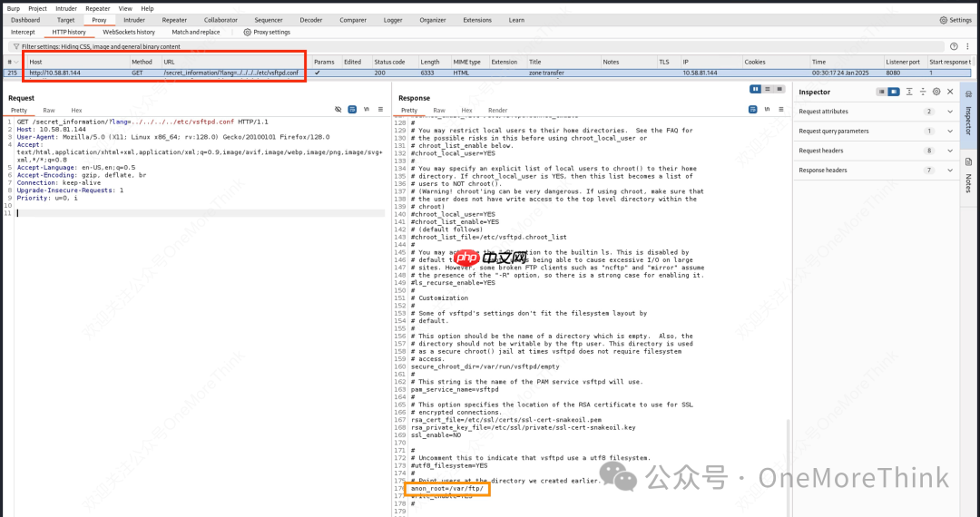The image size is (980, 517).
Task: Open the HTTP history kebab options menu
Action: pos(967,46)
